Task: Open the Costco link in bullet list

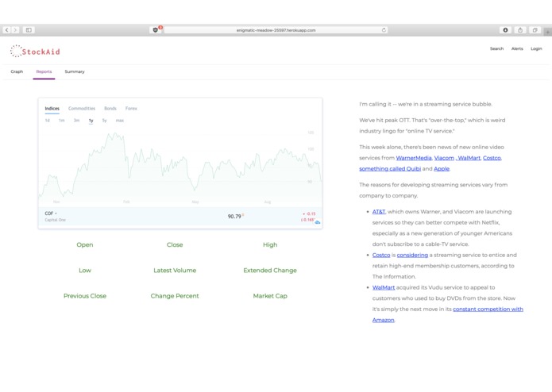Action: coord(381,255)
